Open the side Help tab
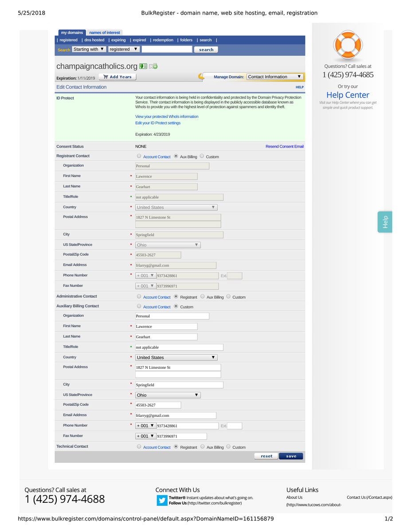This screenshot has width=411, height=532. [x=385, y=222]
